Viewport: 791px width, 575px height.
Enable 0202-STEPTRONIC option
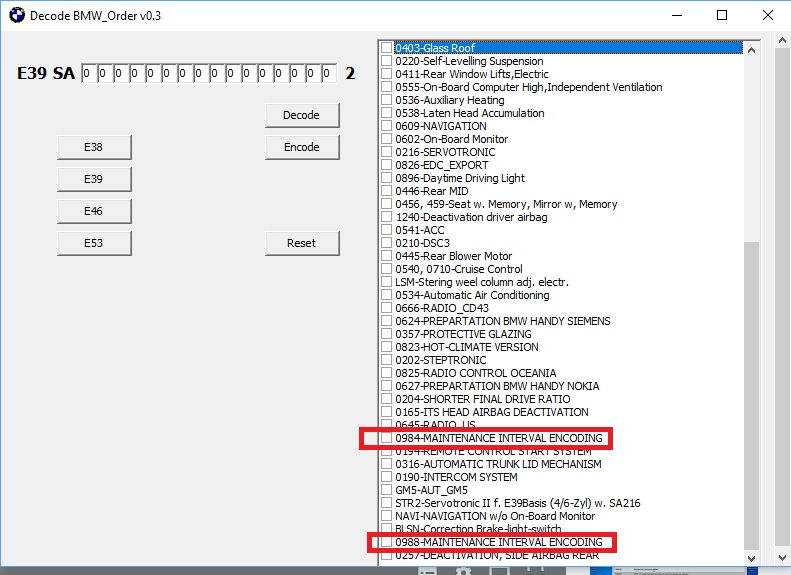click(387, 360)
